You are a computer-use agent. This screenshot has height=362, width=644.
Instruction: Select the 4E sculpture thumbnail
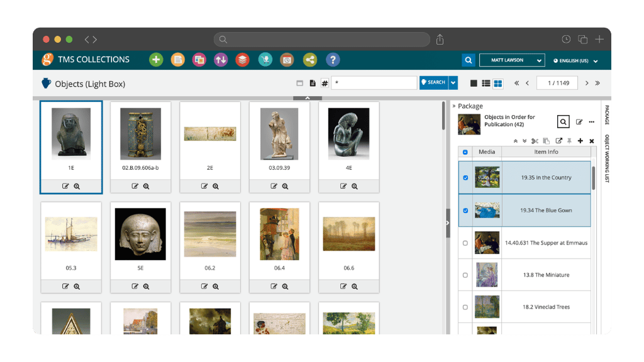[348, 134]
